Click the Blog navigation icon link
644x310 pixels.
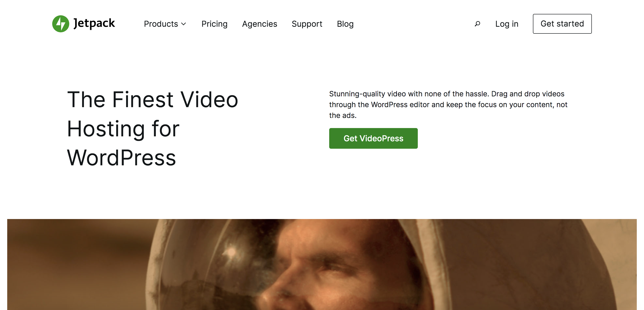tap(345, 23)
